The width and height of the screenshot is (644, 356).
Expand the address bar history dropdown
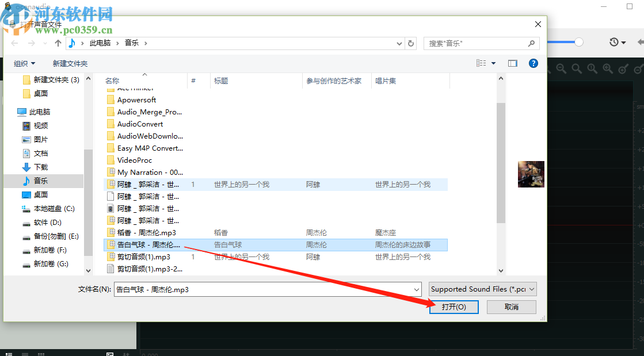click(399, 43)
